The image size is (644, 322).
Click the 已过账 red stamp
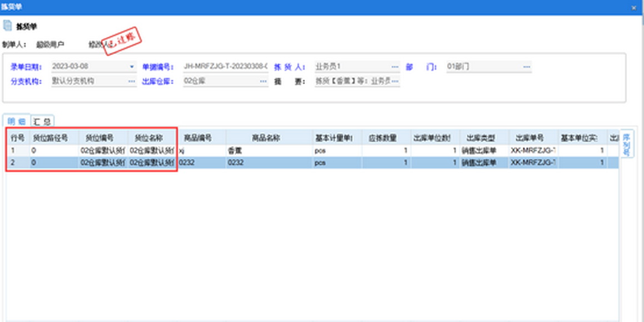coord(123,42)
